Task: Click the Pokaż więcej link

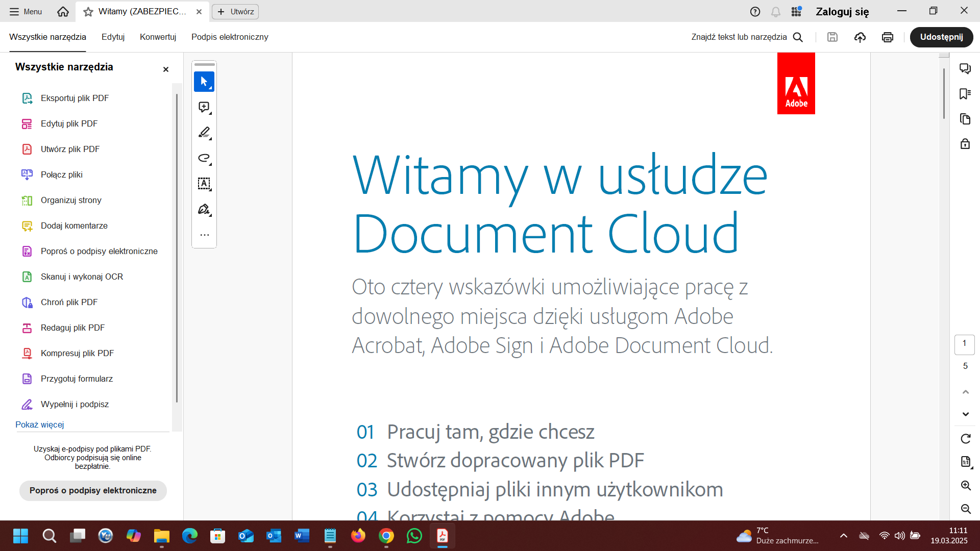Action: pyautogui.click(x=39, y=424)
